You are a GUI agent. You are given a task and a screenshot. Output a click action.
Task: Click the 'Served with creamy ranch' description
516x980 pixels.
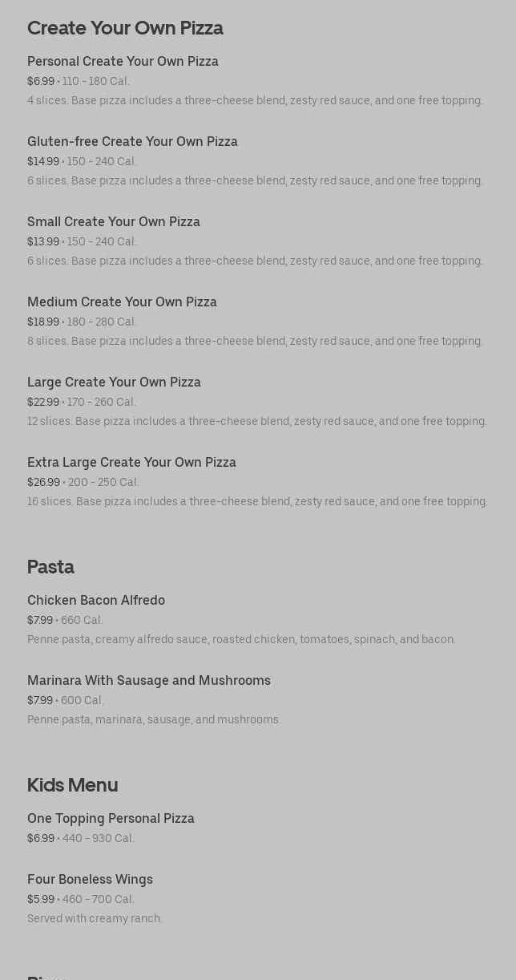point(95,919)
